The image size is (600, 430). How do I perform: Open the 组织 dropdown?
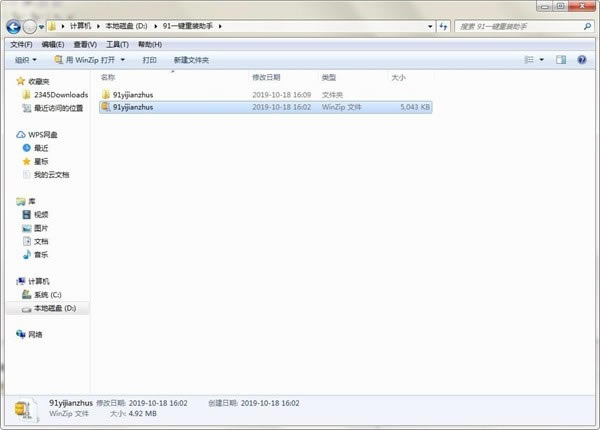(26, 60)
